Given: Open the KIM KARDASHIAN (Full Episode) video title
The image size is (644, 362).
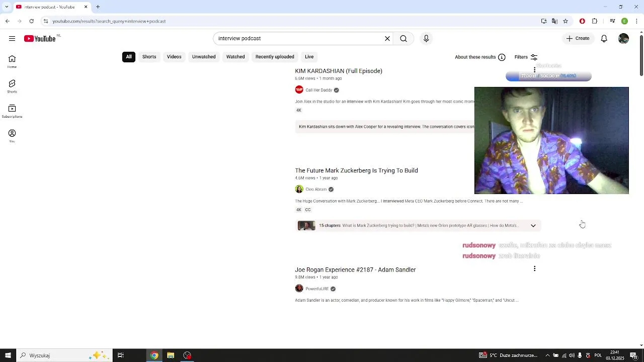Looking at the screenshot, I should click(339, 71).
